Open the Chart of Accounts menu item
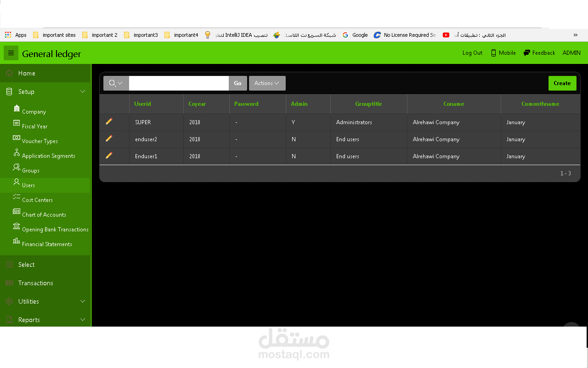 tap(44, 215)
